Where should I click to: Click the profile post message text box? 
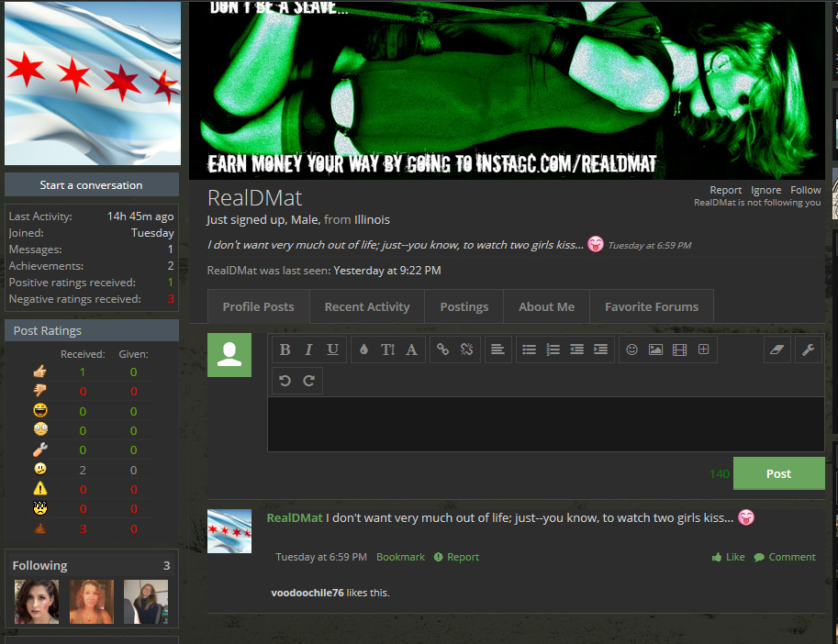[545, 425]
